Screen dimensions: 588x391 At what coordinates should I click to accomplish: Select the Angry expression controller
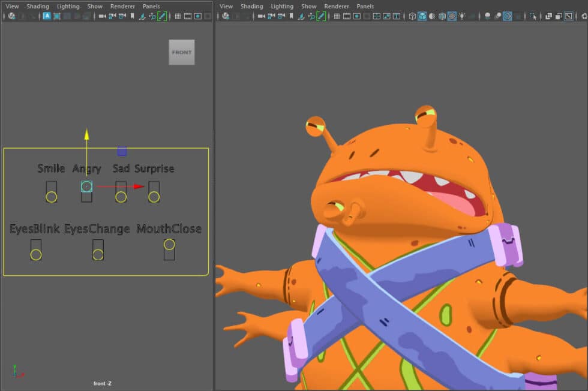pos(86,187)
